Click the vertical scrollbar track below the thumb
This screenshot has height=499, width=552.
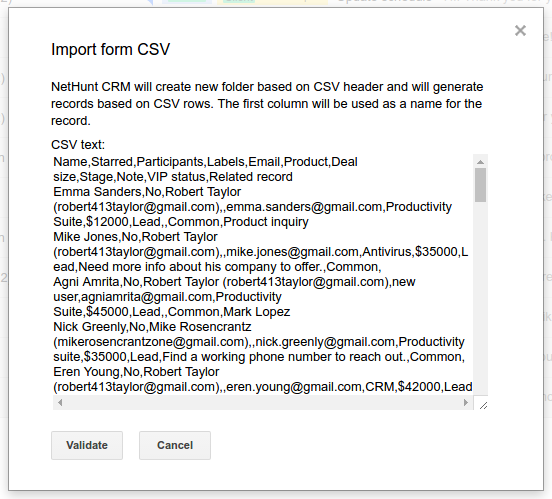tap(480, 298)
